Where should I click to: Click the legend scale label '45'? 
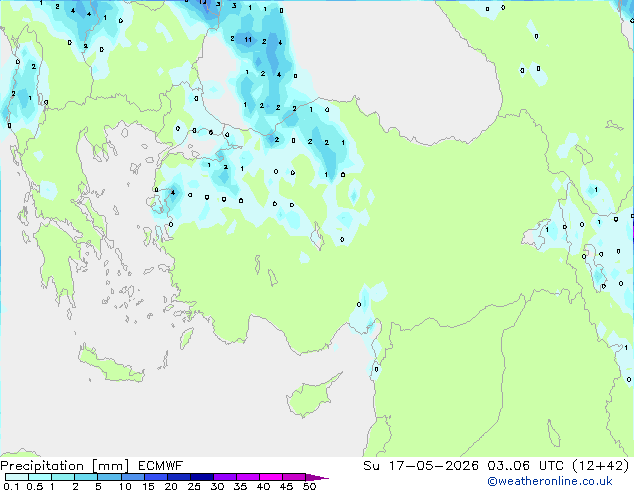coord(286,486)
